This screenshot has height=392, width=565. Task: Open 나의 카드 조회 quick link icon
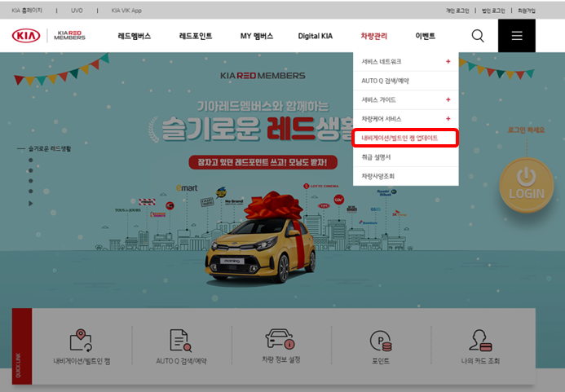click(480, 340)
